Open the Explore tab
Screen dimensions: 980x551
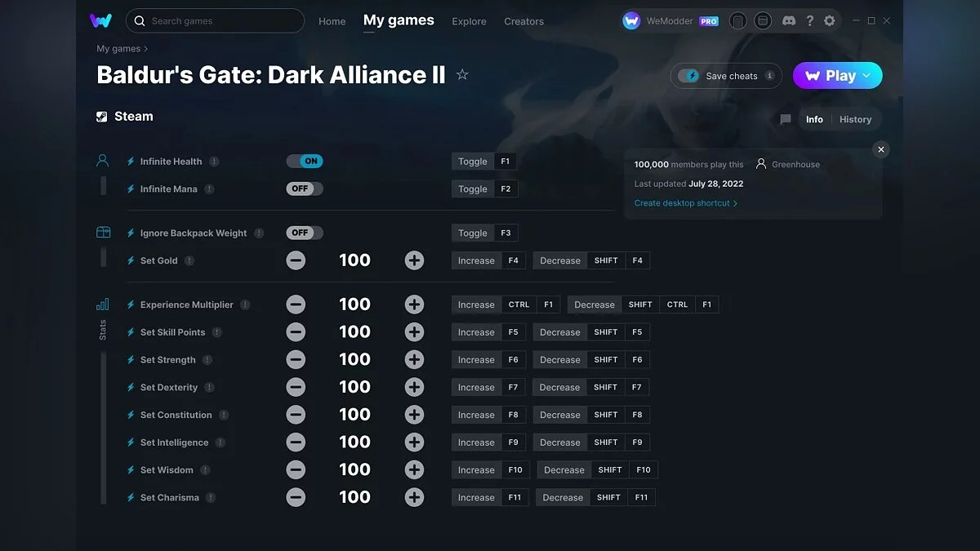point(469,21)
